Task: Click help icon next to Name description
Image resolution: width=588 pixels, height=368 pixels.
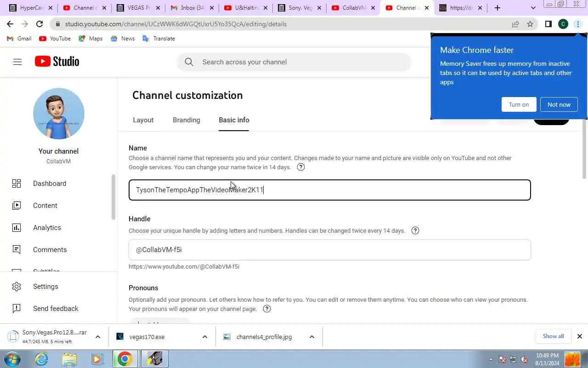Action: [x=301, y=167]
